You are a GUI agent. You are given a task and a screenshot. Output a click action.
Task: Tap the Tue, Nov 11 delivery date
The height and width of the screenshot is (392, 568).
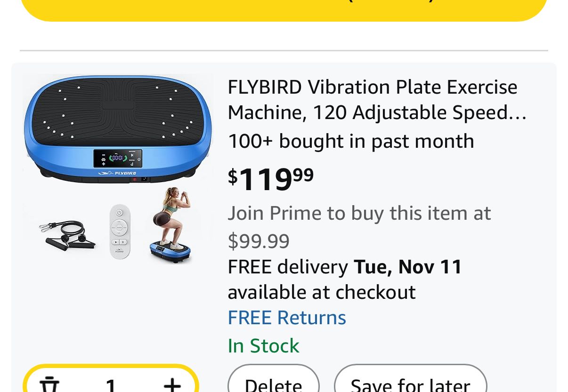click(408, 267)
